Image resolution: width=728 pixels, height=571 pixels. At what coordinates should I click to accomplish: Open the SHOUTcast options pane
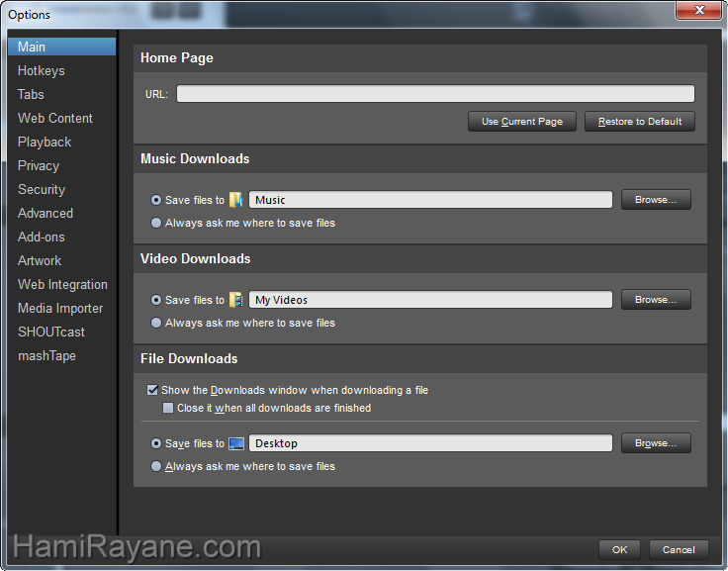click(51, 333)
